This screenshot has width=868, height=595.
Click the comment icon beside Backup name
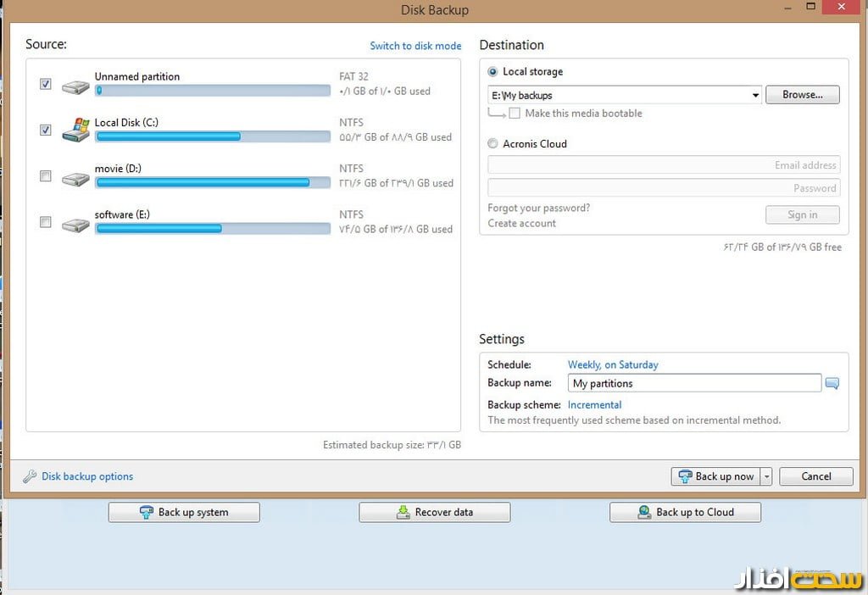coord(832,384)
